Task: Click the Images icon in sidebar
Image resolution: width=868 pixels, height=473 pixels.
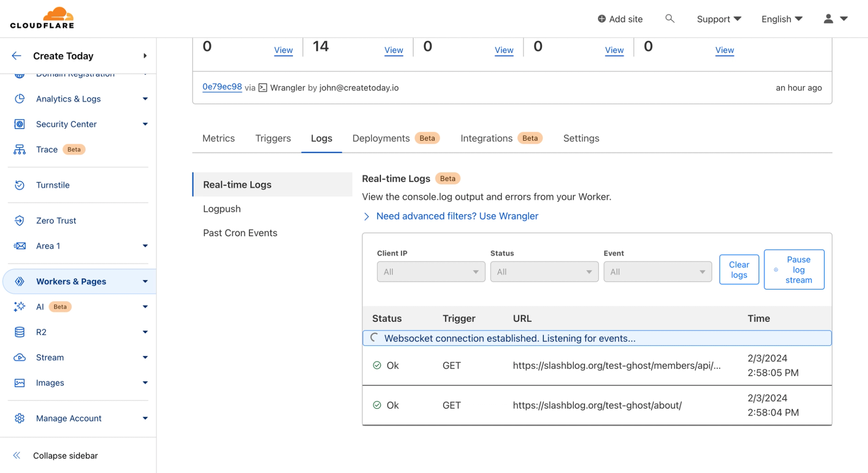Action: [x=19, y=383]
